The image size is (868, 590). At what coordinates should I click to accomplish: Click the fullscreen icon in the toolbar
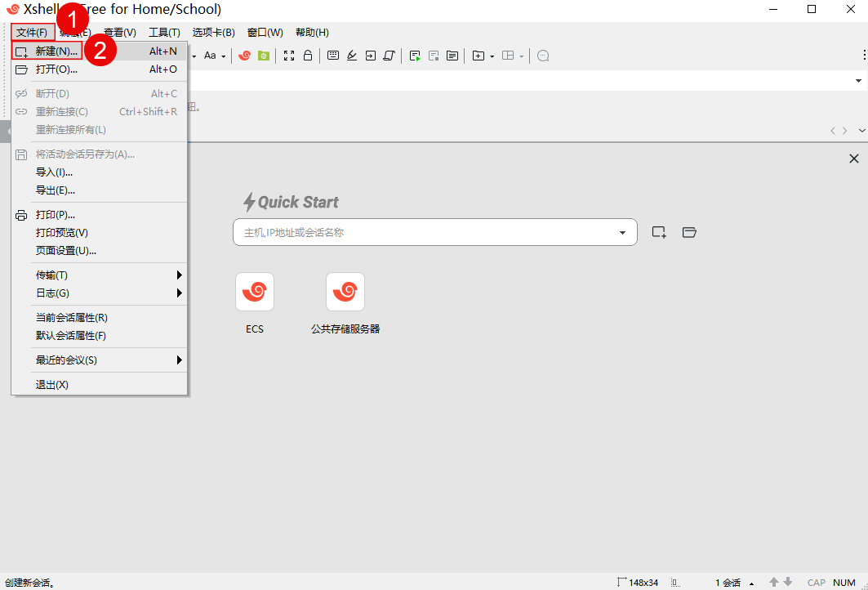[x=289, y=56]
